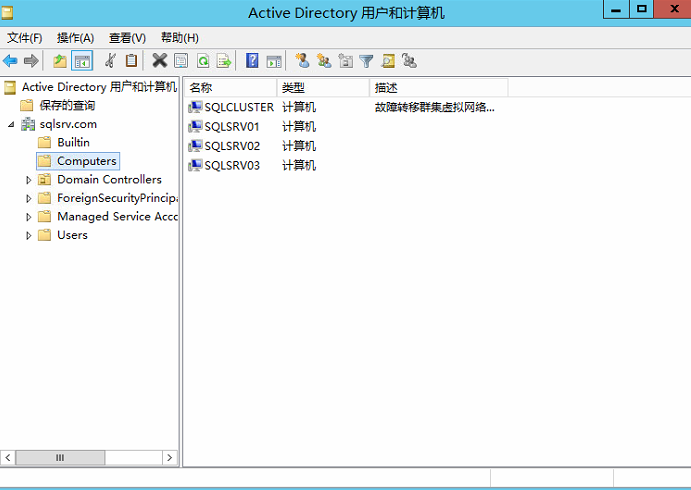This screenshot has width=691, height=490.
Task: Select the SQLSRV01 computer object
Action: point(232,126)
